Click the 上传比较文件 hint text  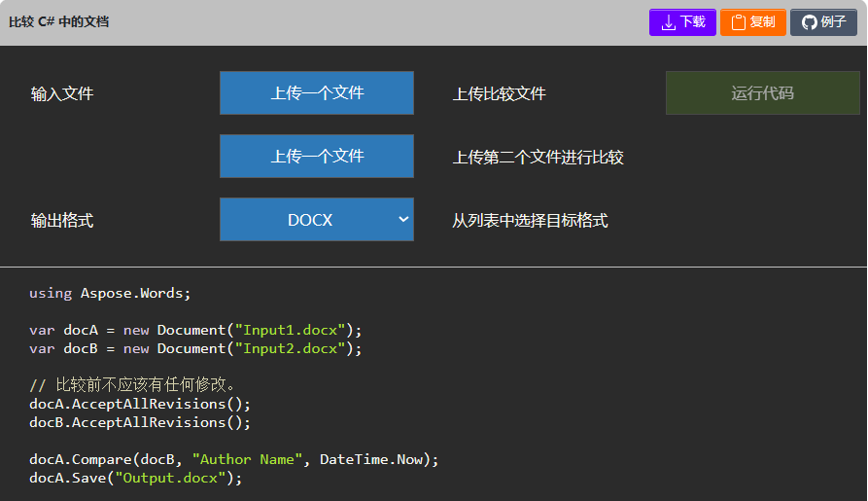click(x=500, y=93)
